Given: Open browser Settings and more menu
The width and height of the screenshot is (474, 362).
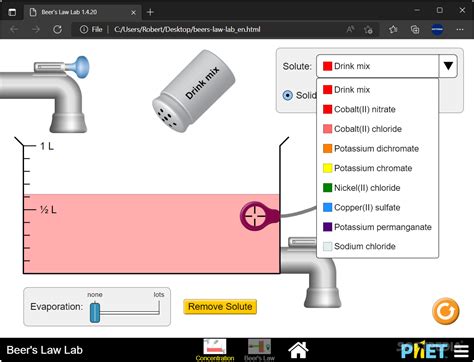Looking at the screenshot, I should [460, 29].
